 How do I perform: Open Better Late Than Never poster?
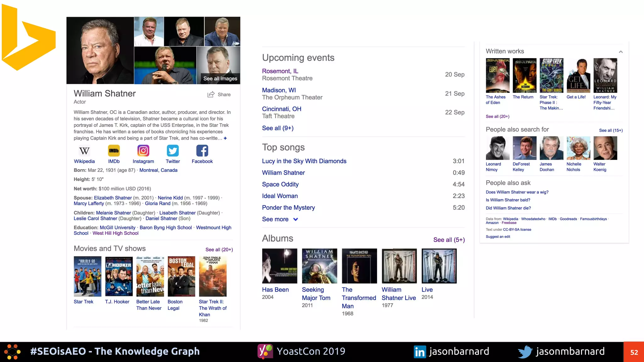150,277
